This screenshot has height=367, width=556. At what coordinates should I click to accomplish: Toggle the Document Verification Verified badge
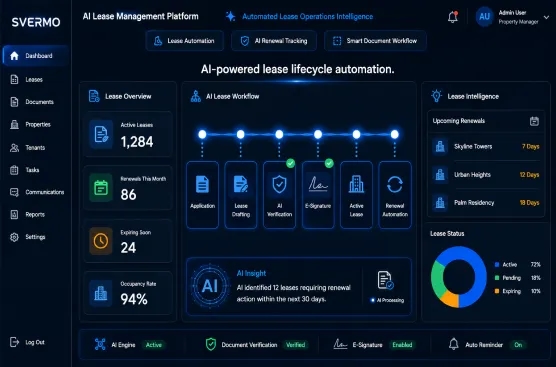click(296, 345)
